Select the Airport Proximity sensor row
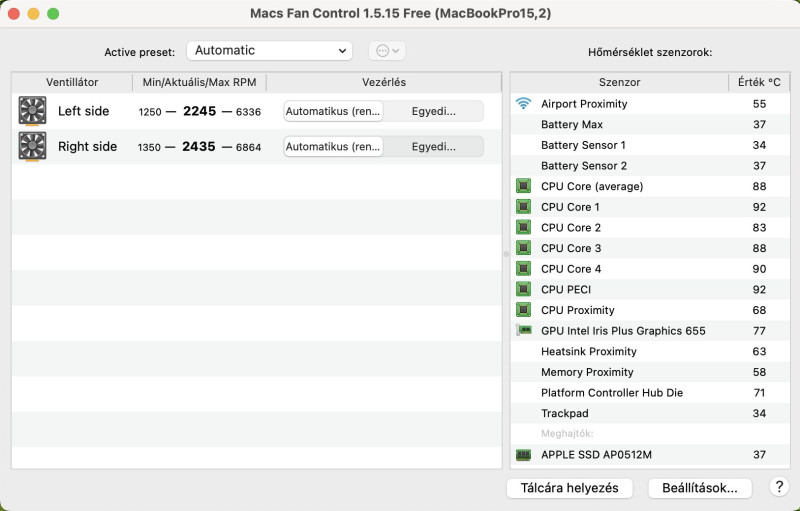 650,104
